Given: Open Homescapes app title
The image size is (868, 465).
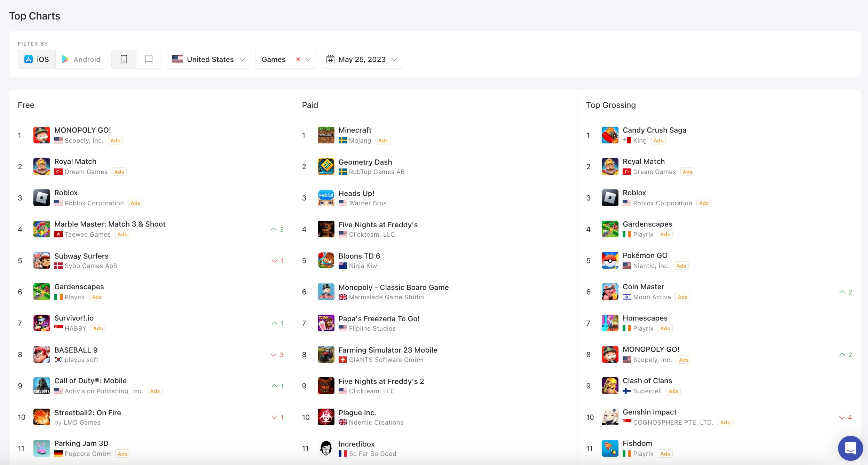Looking at the screenshot, I should pyautogui.click(x=645, y=318).
